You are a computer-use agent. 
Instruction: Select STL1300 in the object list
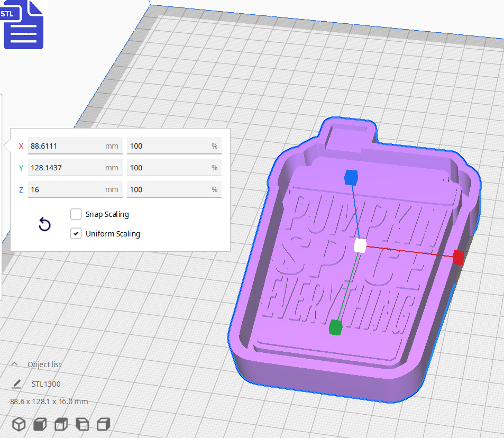(47, 384)
